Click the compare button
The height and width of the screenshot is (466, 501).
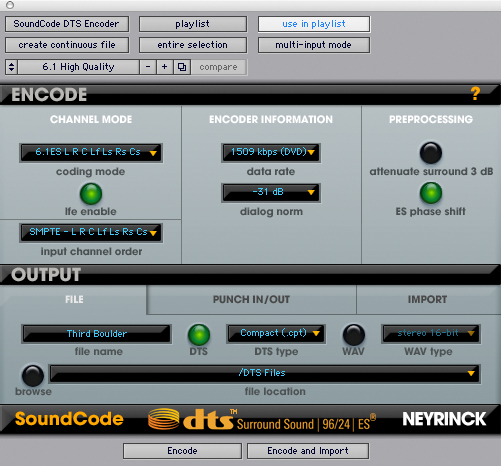[x=219, y=67]
